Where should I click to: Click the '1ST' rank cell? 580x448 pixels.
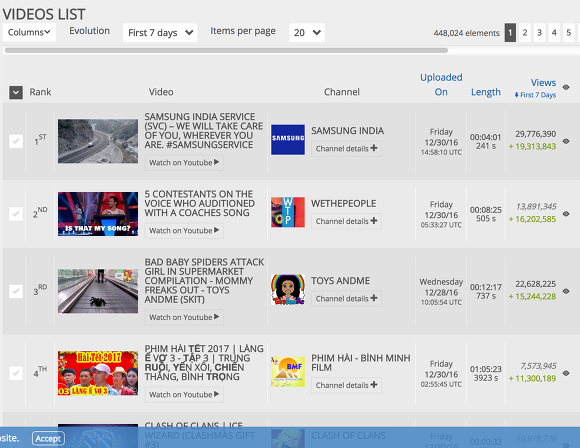pos(40,140)
